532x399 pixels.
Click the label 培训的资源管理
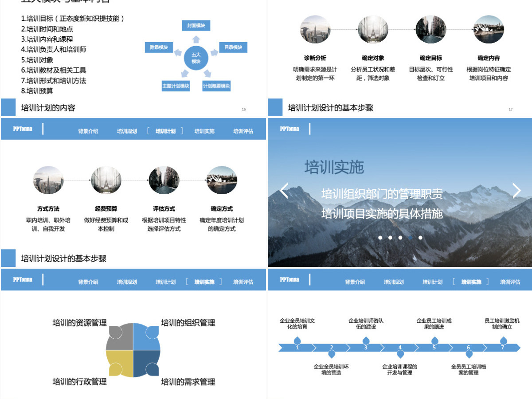[79, 323]
